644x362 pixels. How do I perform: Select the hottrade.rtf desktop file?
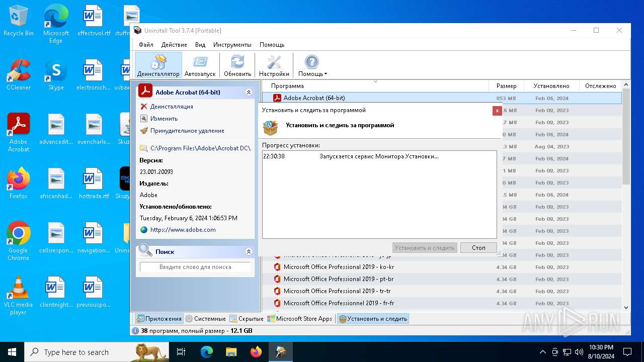94,184
